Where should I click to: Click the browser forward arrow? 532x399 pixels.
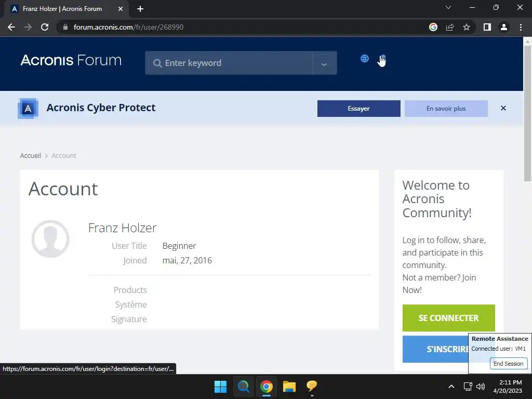coord(28,27)
